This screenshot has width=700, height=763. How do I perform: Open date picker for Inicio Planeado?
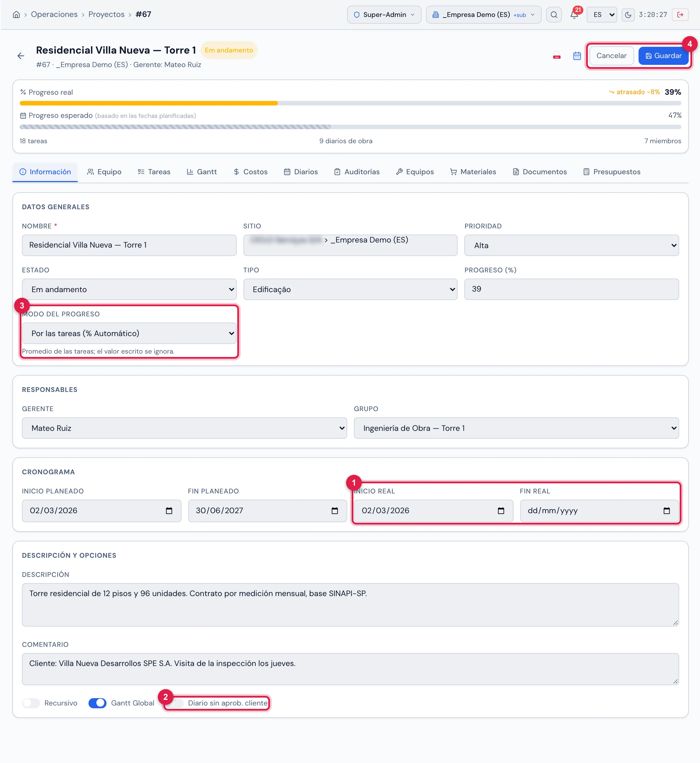(x=169, y=511)
